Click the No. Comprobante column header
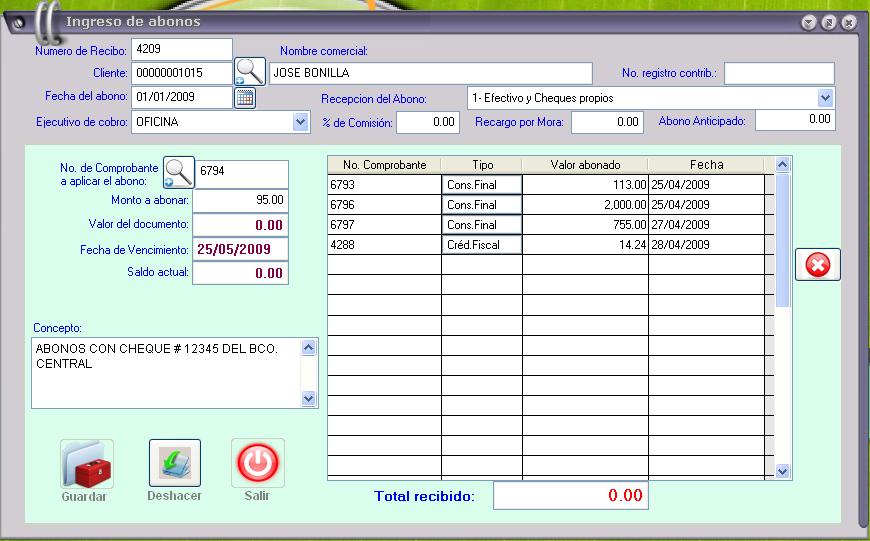This screenshot has height=541, width=870. click(x=384, y=165)
